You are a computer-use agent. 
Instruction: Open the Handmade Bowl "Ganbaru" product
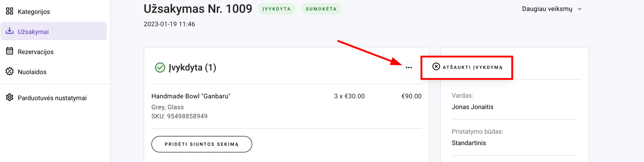[191, 96]
